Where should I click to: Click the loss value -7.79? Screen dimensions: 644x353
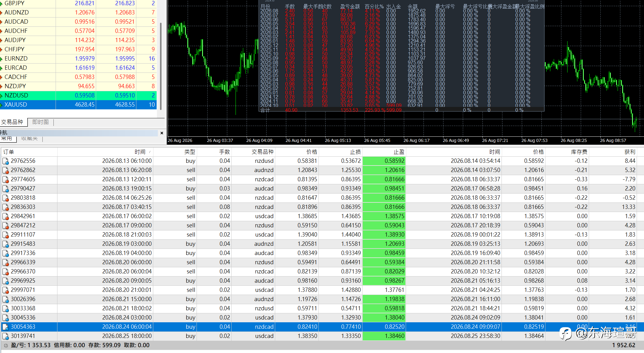pyautogui.click(x=629, y=179)
